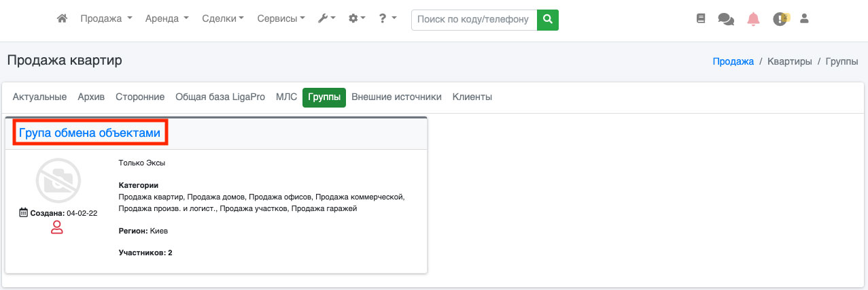
Task: Open the gear settings dropdown
Action: (x=357, y=19)
